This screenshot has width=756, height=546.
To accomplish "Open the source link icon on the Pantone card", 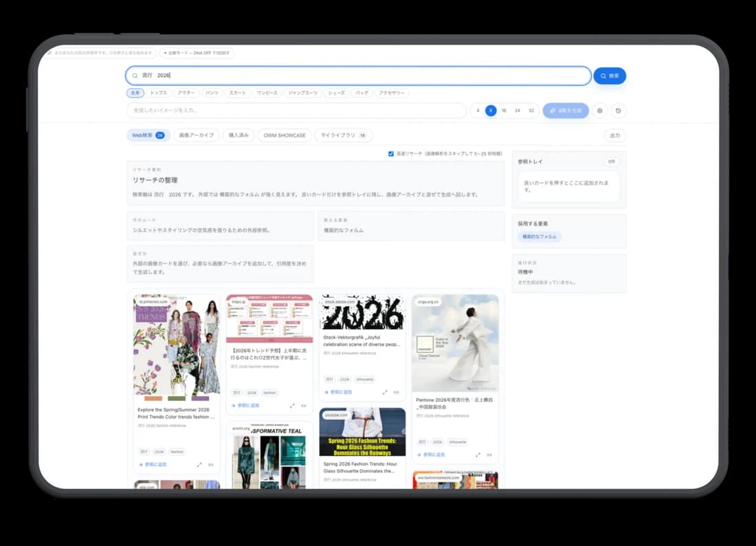I will [x=489, y=455].
